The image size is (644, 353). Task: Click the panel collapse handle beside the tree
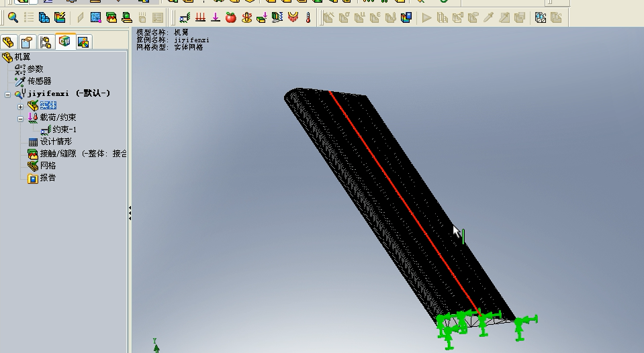click(x=130, y=213)
